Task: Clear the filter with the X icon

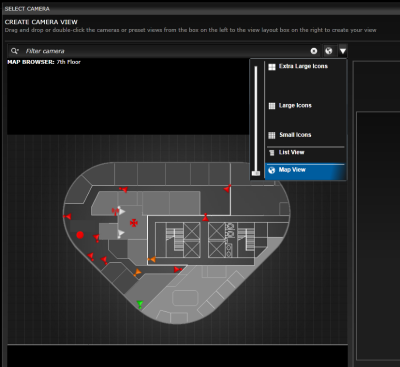Action: 314,51
